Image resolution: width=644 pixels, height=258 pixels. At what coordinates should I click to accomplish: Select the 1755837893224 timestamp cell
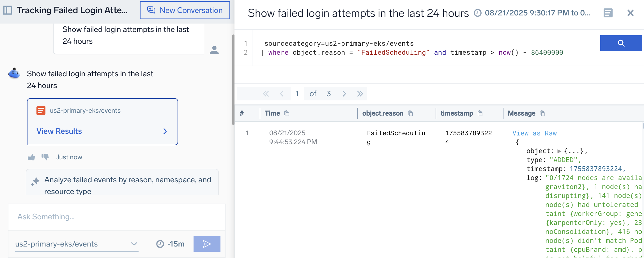click(x=468, y=137)
